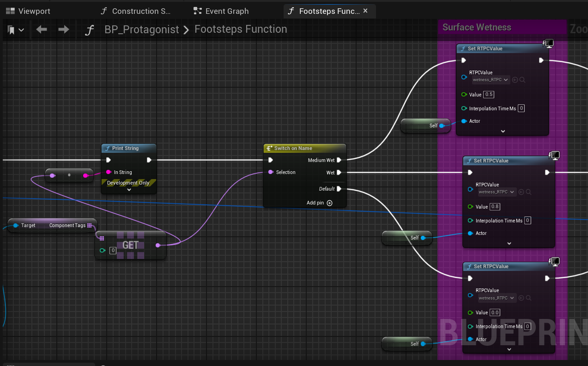This screenshot has width=588, height=366.
Task: Navigate forward with the right arrow
Action: (x=63, y=30)
